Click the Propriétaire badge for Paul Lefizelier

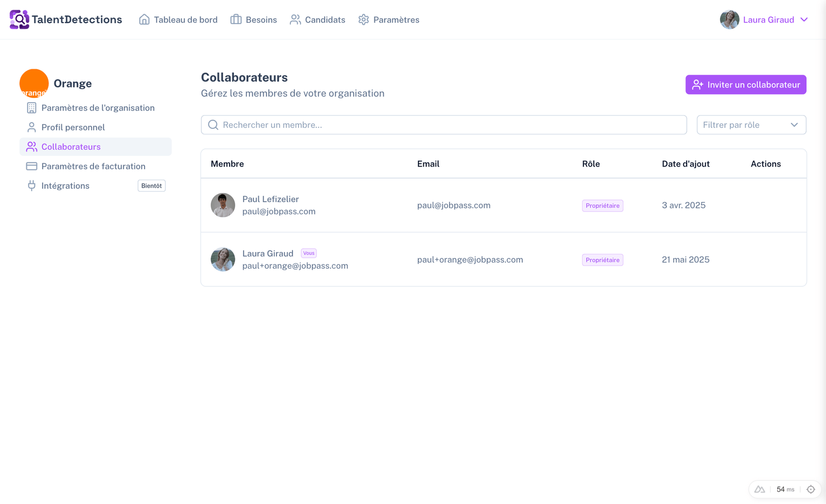pyautogui.click(x=602, y=205)
